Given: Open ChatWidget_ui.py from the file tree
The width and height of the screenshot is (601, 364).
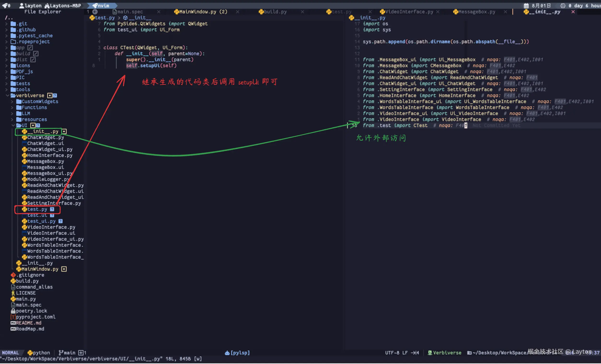Looking at the screenshot, I should pyautogui.click(x=50, y=149).
